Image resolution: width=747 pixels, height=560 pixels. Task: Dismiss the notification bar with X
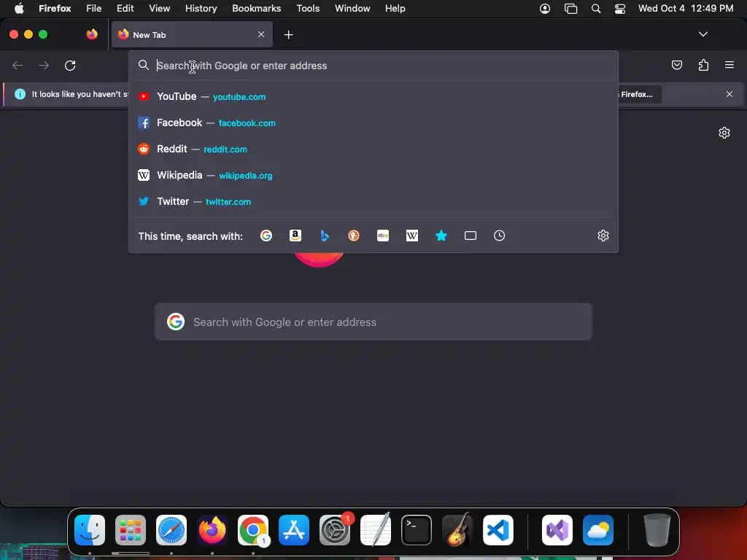tap(729, 94)
